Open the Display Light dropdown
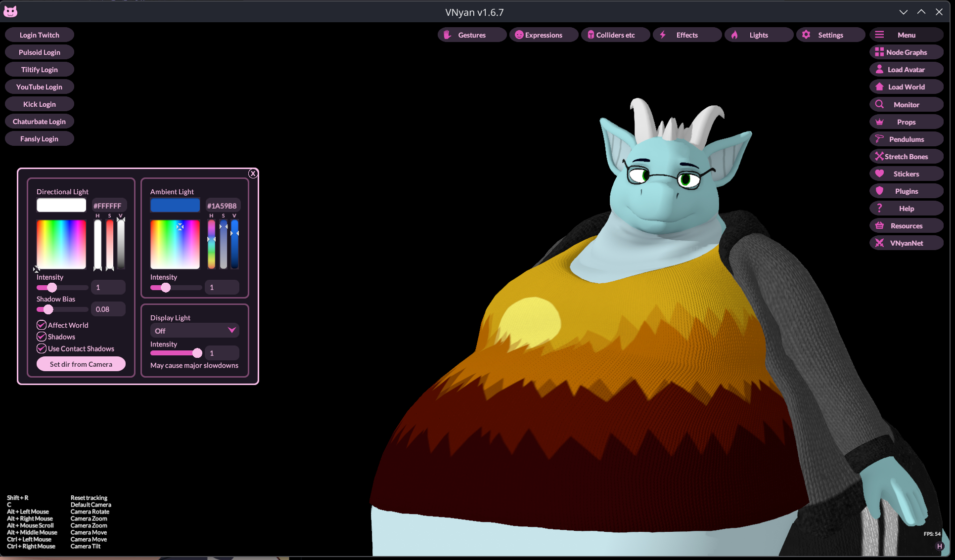This screenshot has width=955, height=560. point(194,331)
